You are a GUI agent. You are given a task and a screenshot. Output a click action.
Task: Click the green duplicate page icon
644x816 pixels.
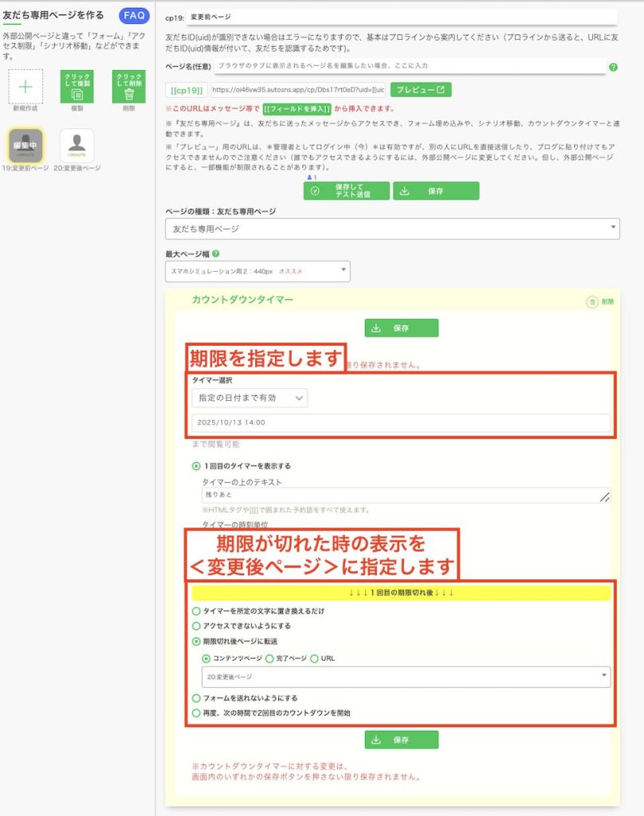[x=77, y=86]
